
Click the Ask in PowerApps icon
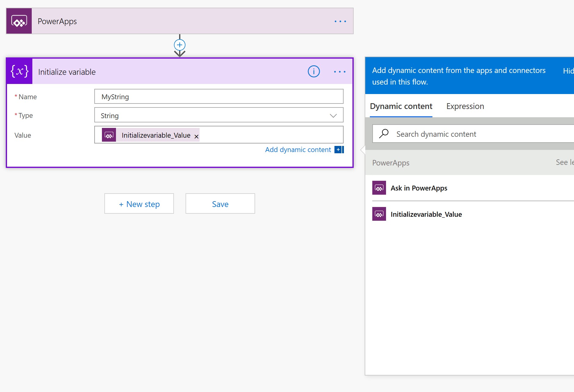[379, 188]
